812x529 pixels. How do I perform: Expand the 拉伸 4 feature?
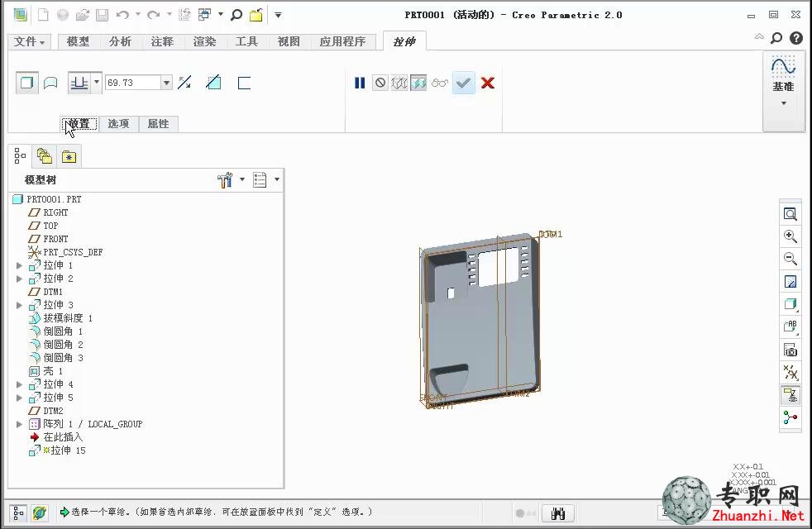click(x=19, y=384)
